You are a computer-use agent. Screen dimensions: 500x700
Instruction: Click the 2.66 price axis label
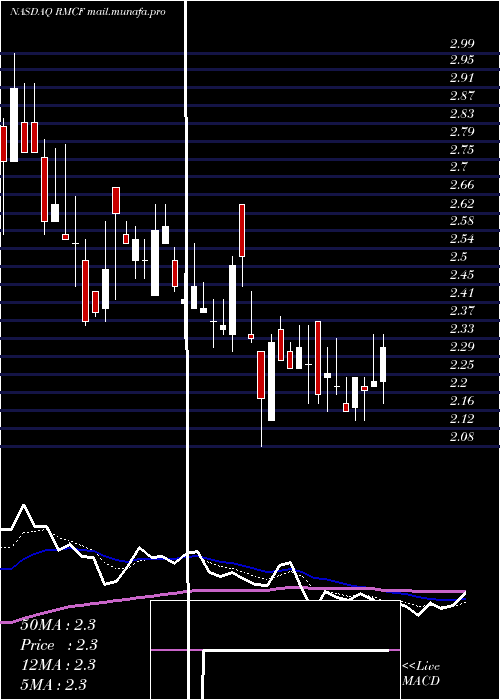tap(462, 185)
